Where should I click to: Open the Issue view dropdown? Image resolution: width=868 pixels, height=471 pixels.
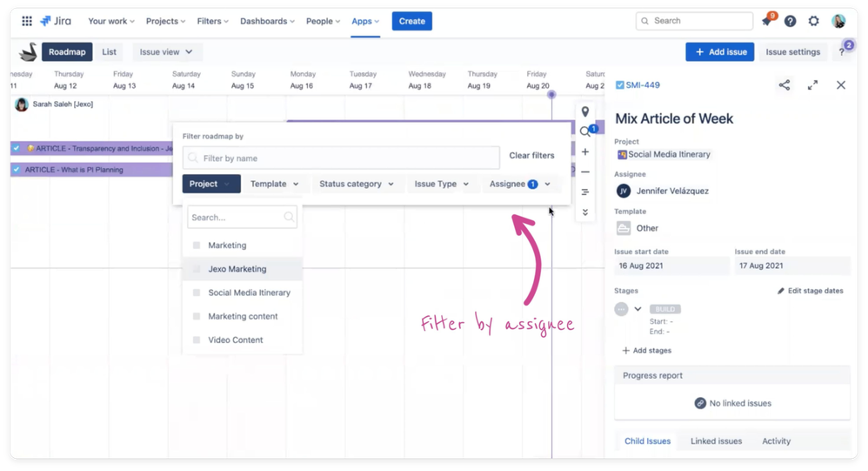pos(167,51)
